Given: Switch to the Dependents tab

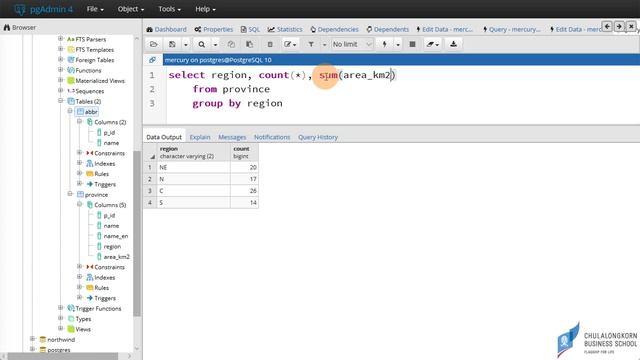Looking at the screenshot, I should (x=387, y=29).
